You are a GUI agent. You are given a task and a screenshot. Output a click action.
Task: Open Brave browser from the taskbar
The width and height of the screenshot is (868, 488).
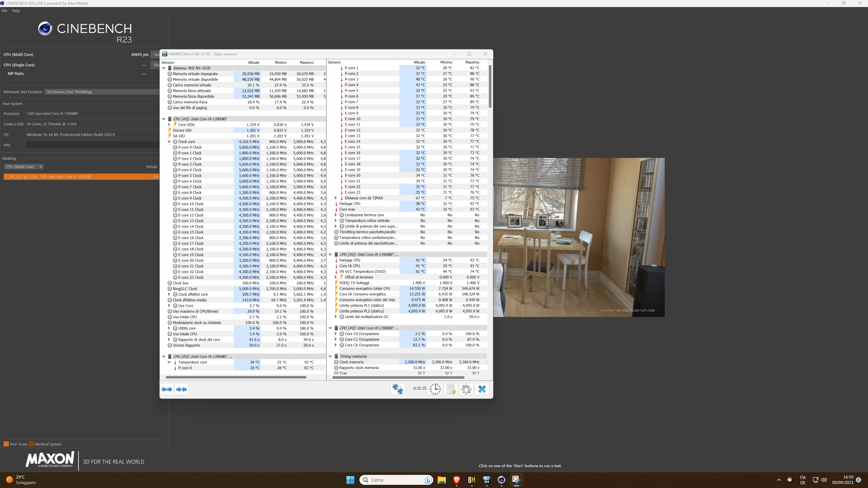(x=457, y=480)
